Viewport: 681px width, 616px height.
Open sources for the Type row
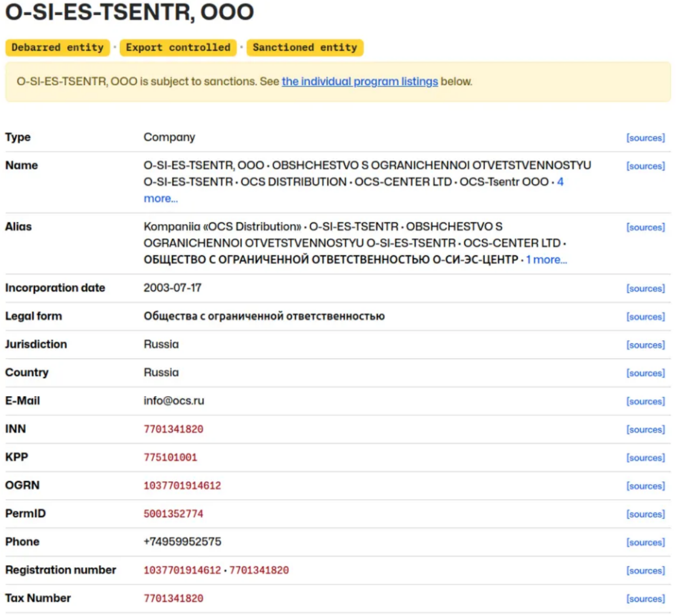coord(645,138)
